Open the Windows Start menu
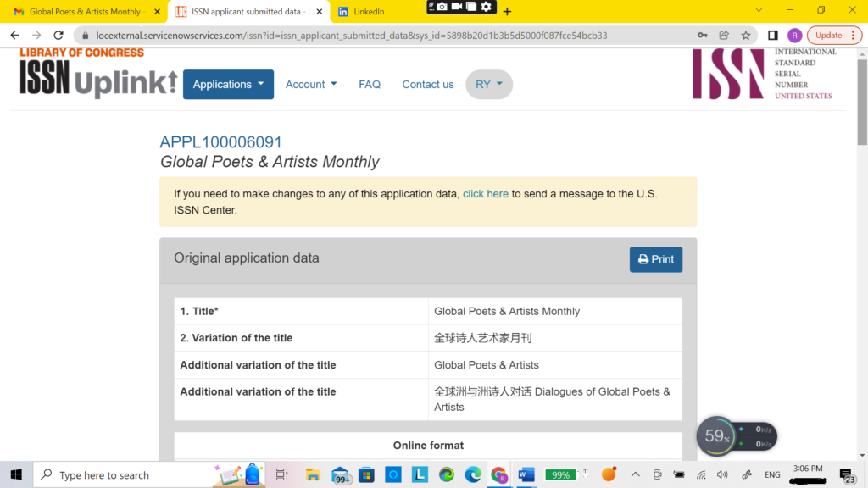This screenshot has height=488, width=868. [16, 474]
